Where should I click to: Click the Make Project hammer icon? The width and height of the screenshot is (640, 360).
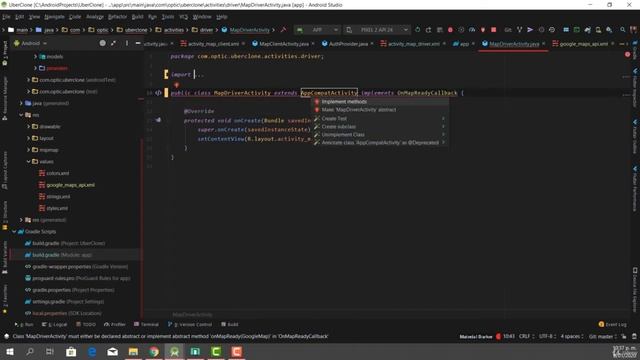coord(283,30)
